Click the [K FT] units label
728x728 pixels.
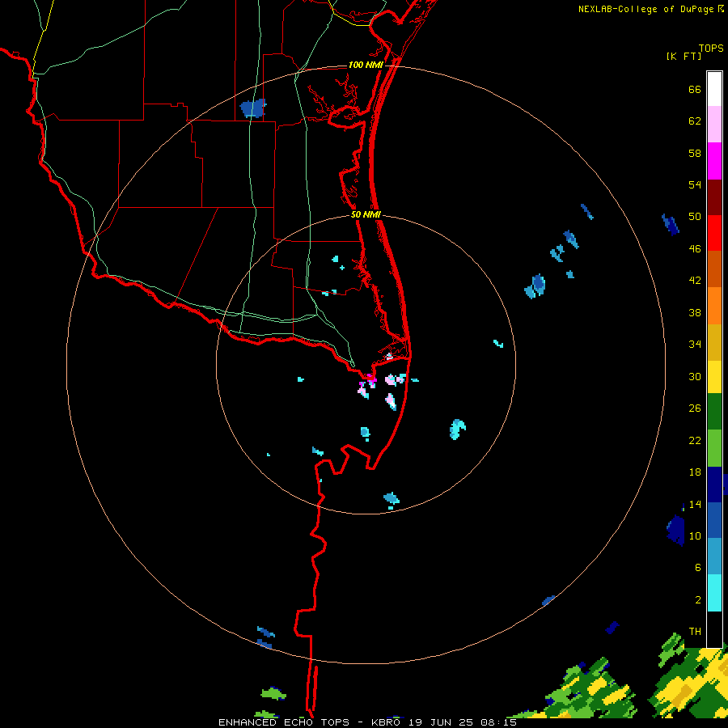pyautogui.click(x=684, y=56)
